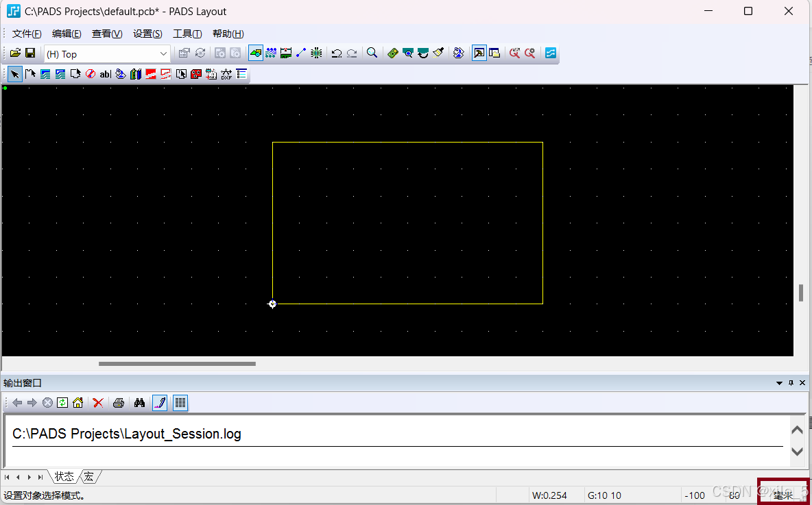
Task: Activate the Select mode arrow tool
Action: coord(15,74)
